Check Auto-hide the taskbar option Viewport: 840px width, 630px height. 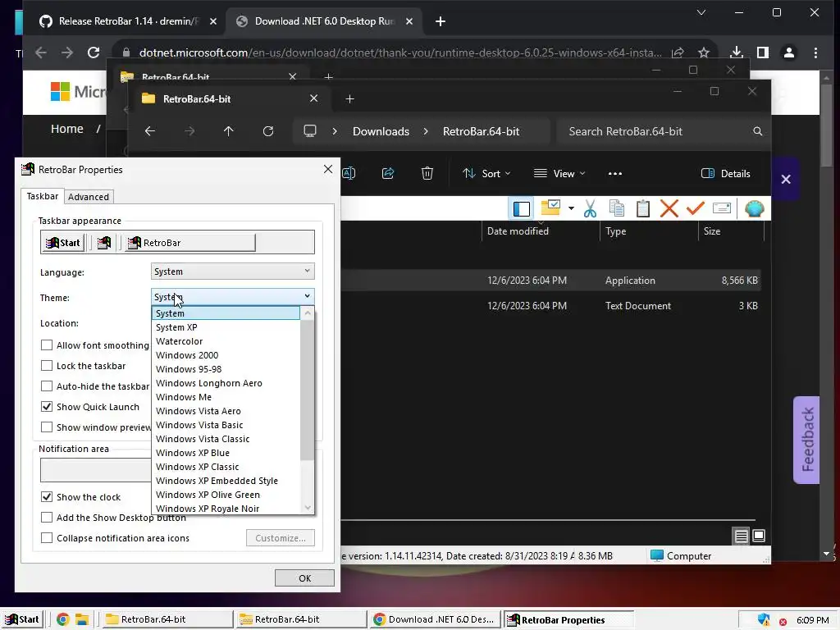(47, 386)
